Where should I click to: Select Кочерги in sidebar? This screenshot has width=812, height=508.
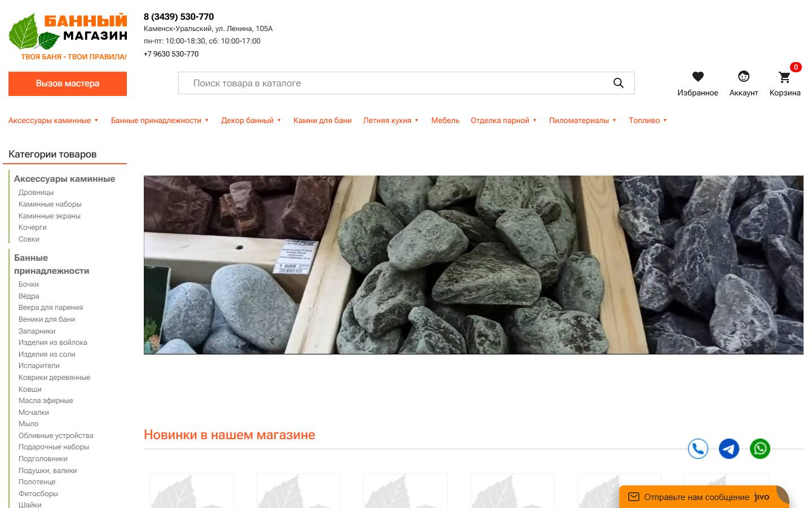click(x=33, y=227)
